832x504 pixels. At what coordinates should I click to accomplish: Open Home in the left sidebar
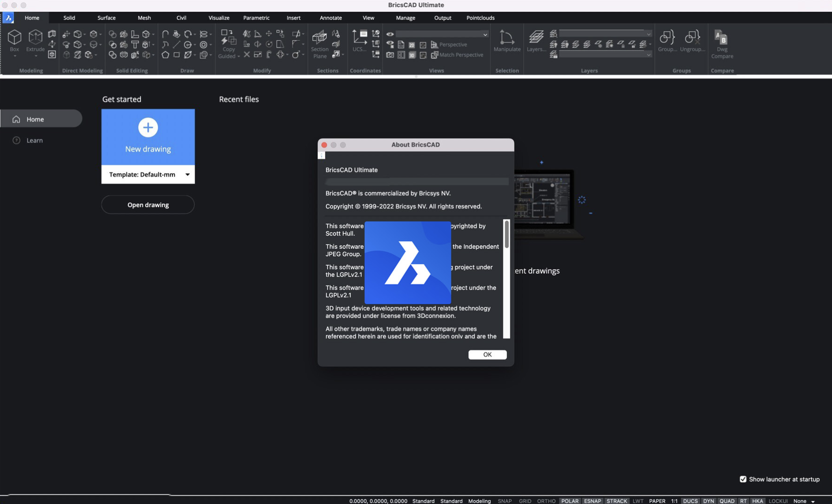coord(34,119)
